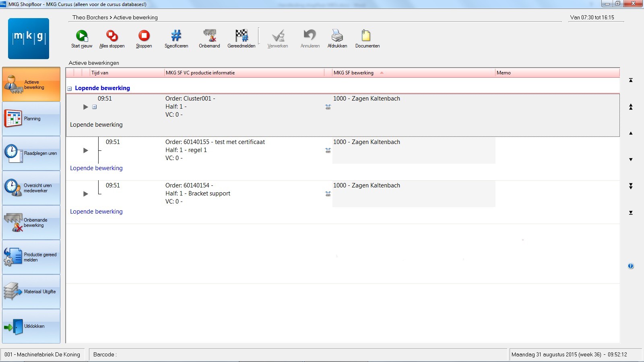Select 'Order: 60140155 - test met certificaat'

215,142
